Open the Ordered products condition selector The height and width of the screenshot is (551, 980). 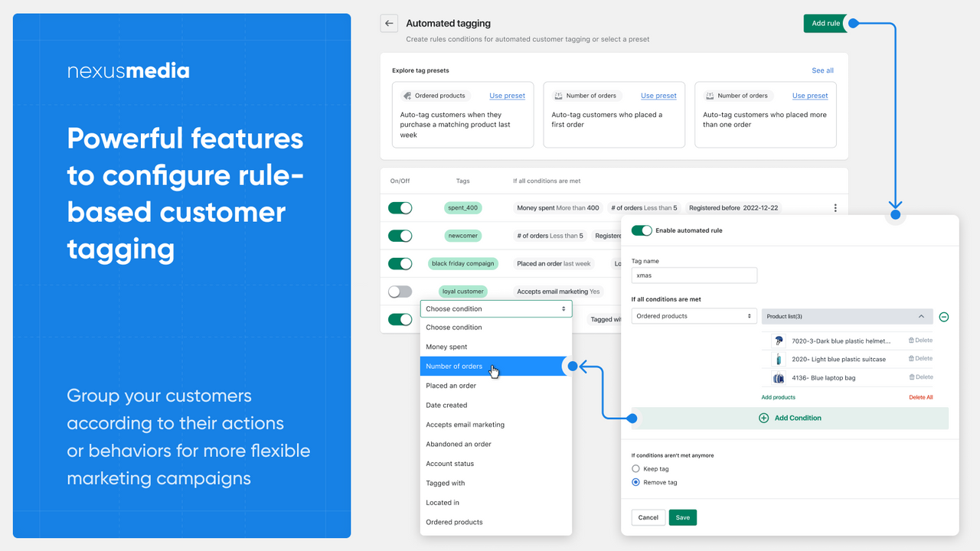tap(694, 315)
